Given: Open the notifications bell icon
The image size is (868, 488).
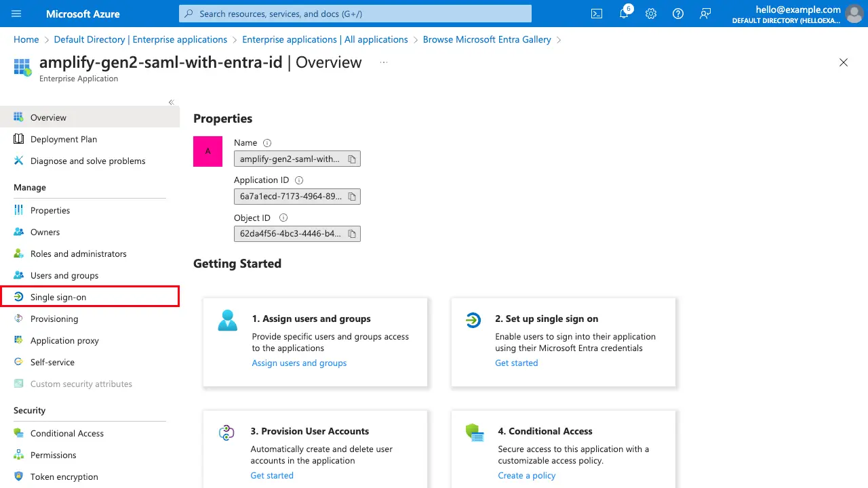Looking at the screenshot, I should click(x=624, y=14).
